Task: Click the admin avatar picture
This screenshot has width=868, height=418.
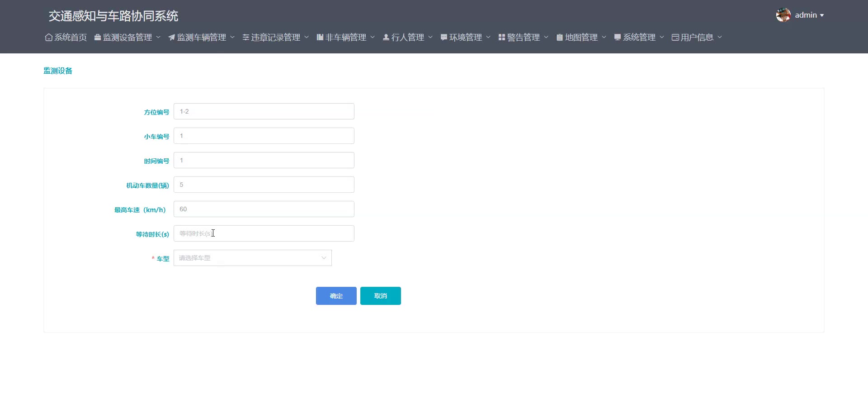Action: [x=783, y=15]
